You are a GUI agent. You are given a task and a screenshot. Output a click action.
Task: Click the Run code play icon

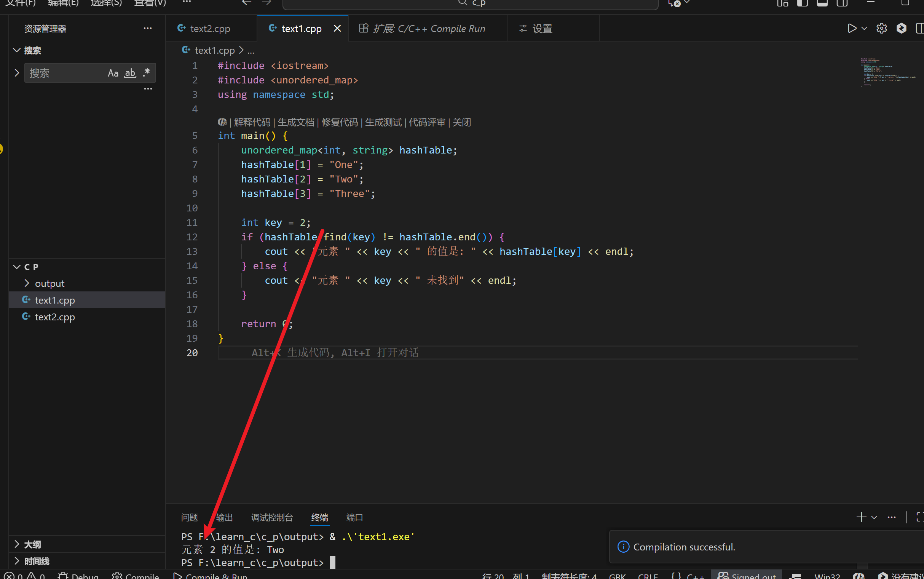click(x=851, y=29)
